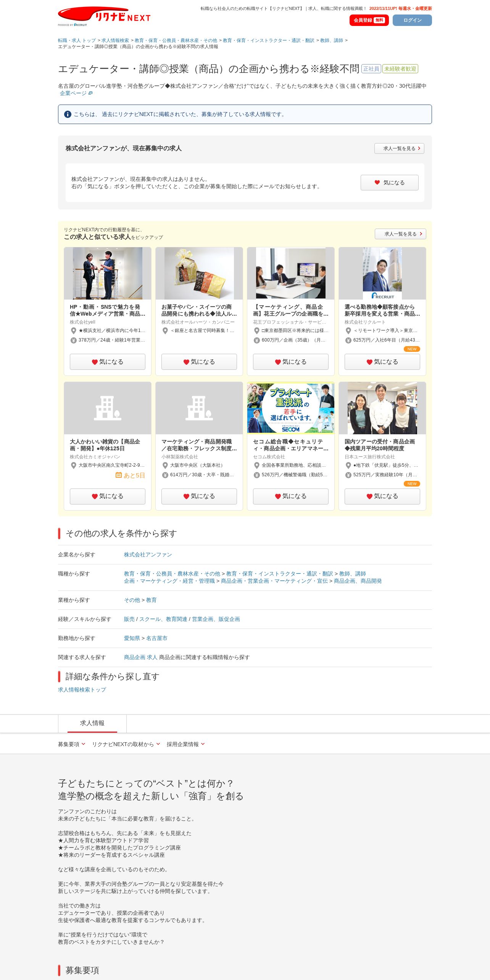Click 気になる button for 株式会社アンファン

click(x=389, y=182)
